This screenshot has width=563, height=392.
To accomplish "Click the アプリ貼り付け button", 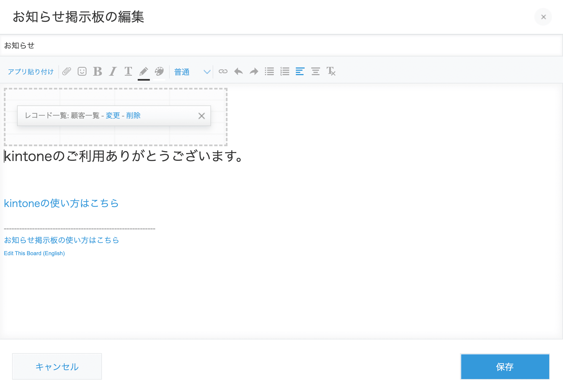I will 31,72.
